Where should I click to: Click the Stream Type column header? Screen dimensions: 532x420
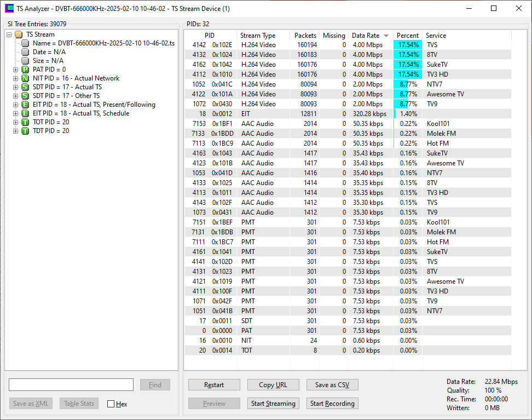pos(258,36)
